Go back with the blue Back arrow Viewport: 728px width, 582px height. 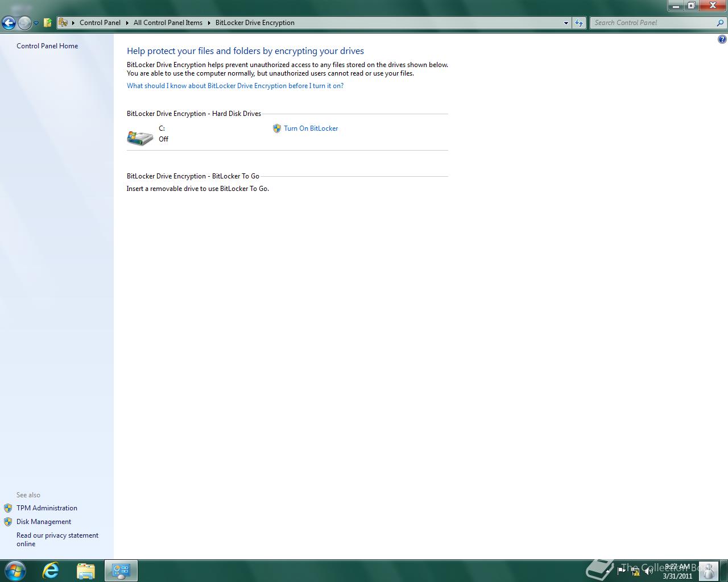click(9, 23)
